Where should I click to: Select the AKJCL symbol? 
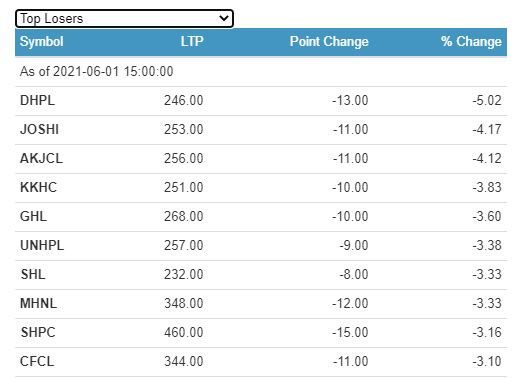tap(41, 158)
